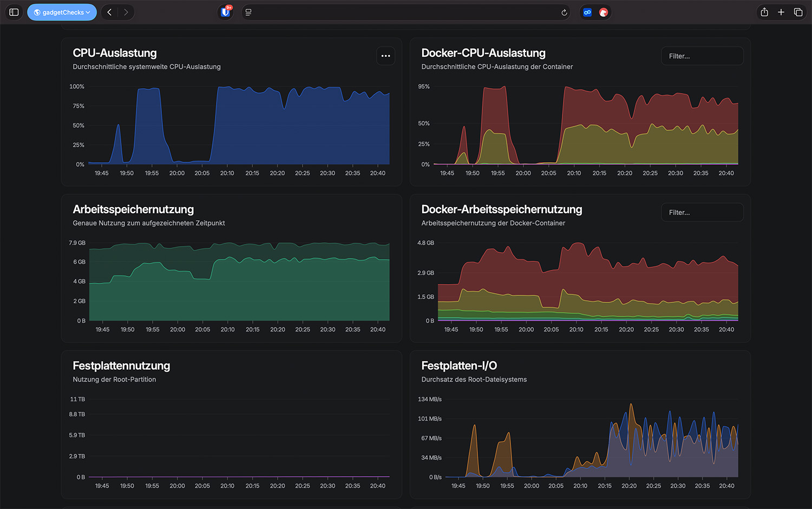Open the Bitwarden shield extension
Image resolution: width=812 pixels, height=509 pixels.
point(226,12)
